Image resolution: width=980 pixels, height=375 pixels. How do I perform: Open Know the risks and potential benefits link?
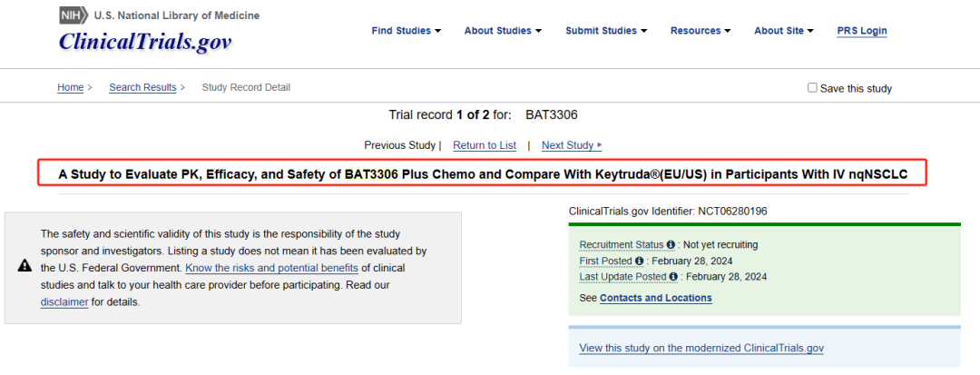pos(272,268)
